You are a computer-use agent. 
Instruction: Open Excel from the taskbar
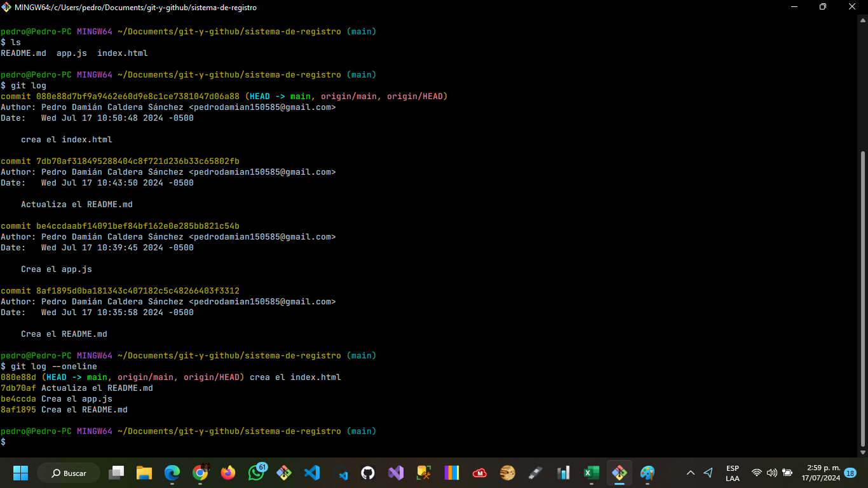(x=592, y=473)
